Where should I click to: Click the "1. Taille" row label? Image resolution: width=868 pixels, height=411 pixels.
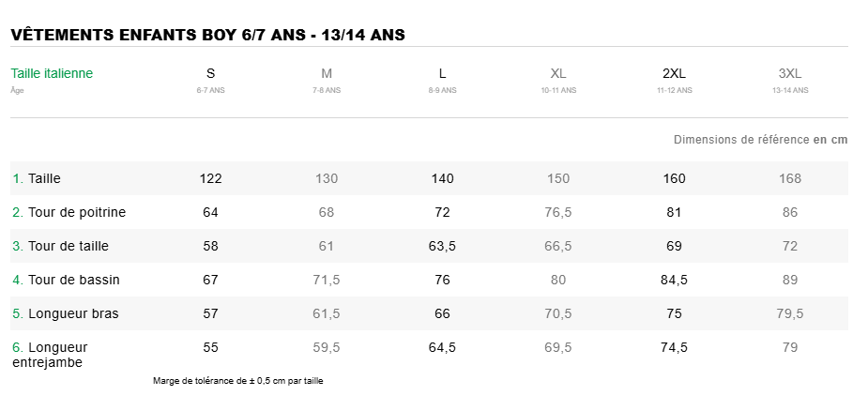coord(37,178)
